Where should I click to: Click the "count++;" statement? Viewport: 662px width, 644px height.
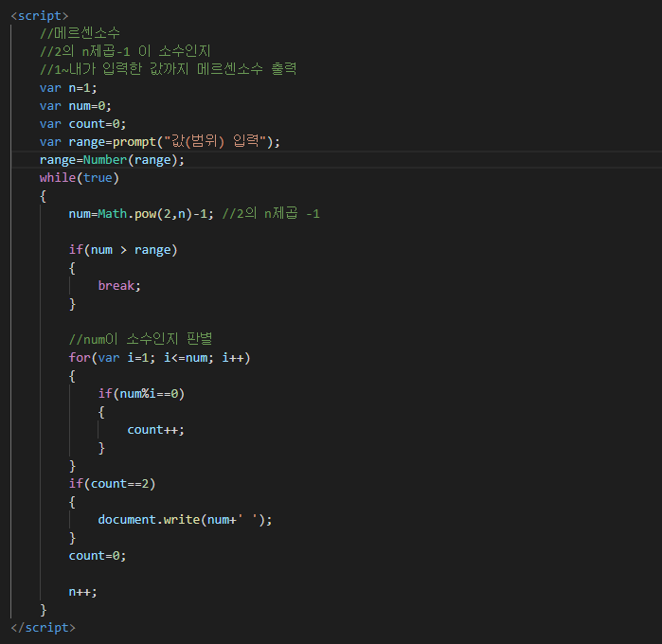(155, 430)
